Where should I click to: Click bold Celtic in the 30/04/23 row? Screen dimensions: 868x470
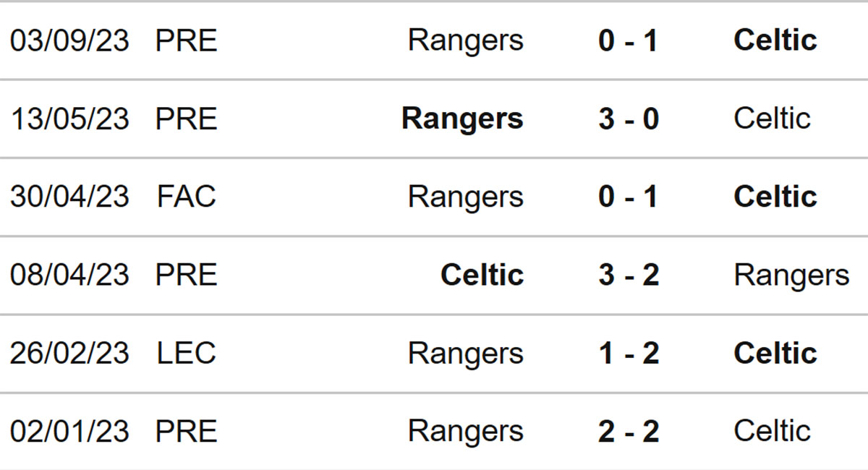tap(775, 197)
